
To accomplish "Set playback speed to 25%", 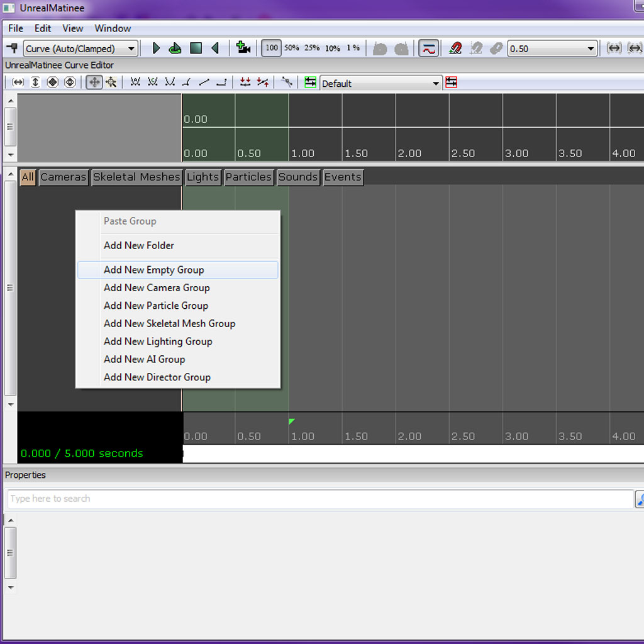I will click(x=312, y=48).
